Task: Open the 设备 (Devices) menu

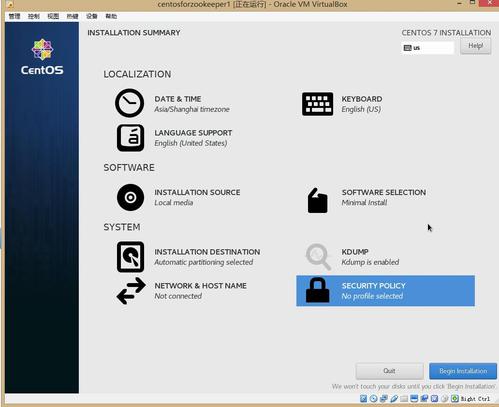Action: tap(92, 16)
